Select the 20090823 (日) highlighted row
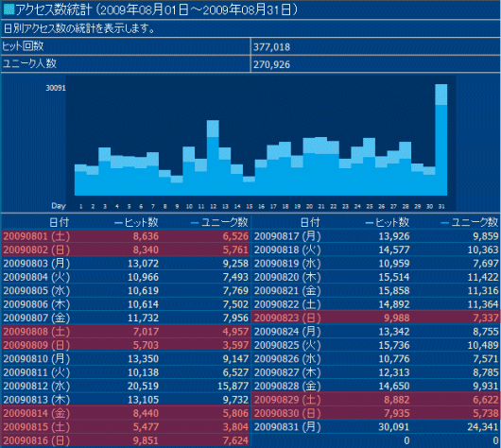The height and width of the screenshot is (448, 501). pyautogui.click(x=376, y=318)
